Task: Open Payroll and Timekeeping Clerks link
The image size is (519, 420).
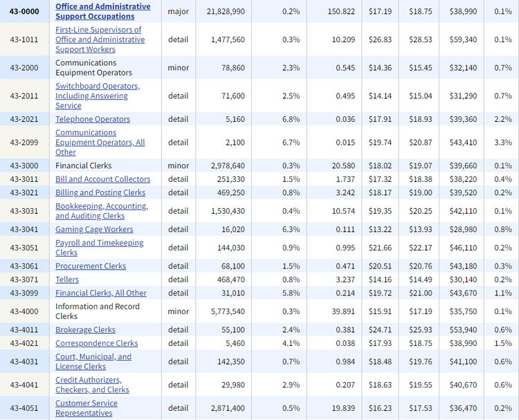Action: click(99, 248)
